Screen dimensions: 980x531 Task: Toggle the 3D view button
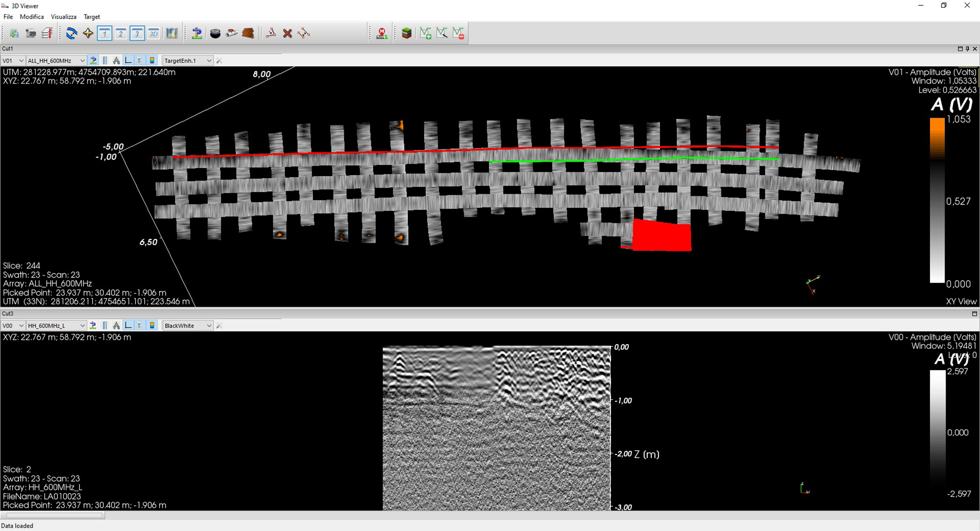[x=153, y=33]
